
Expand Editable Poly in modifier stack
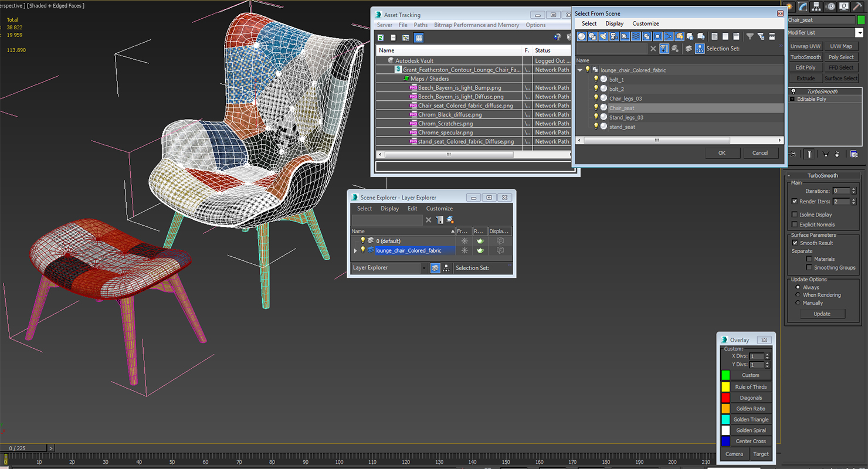coord(793,99)
